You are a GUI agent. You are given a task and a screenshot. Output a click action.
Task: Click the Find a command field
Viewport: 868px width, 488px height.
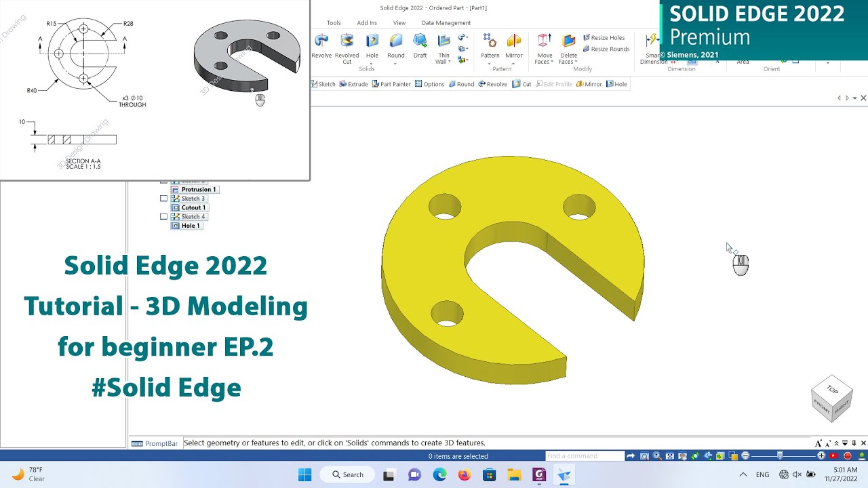(x=585, y=456)
